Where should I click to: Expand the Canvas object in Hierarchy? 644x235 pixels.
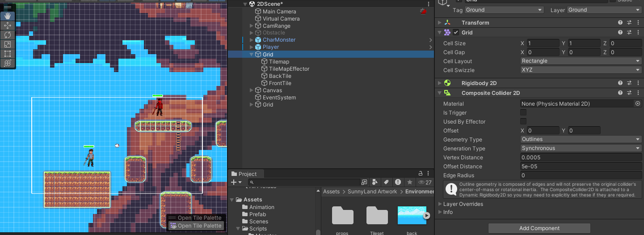[251, 90]
